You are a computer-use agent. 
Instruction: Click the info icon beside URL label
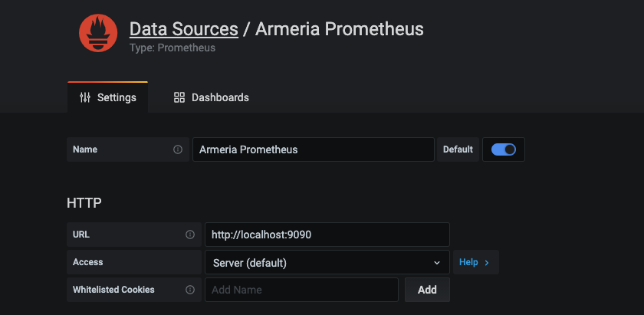click(x=189, y=235)
